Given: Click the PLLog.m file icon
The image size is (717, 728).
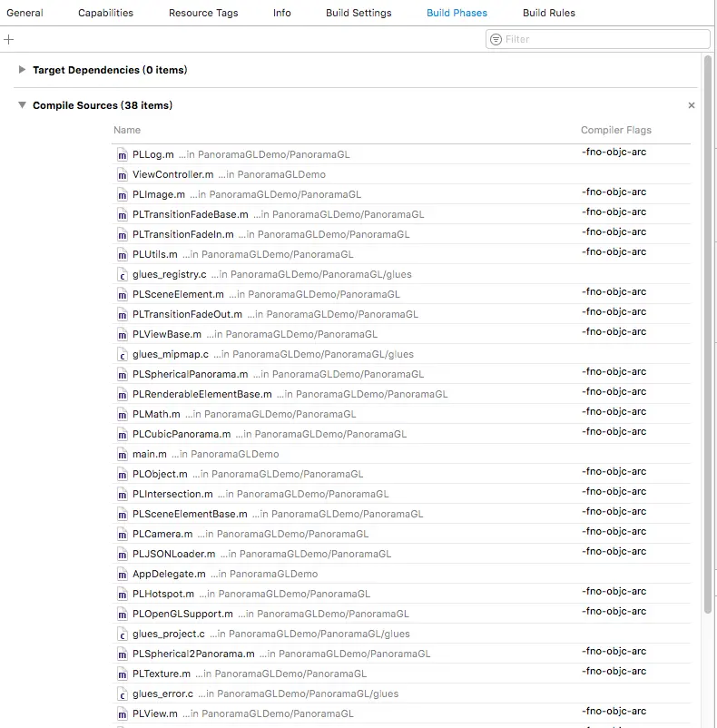Looking at the screenshot, I should click(122, 155).
